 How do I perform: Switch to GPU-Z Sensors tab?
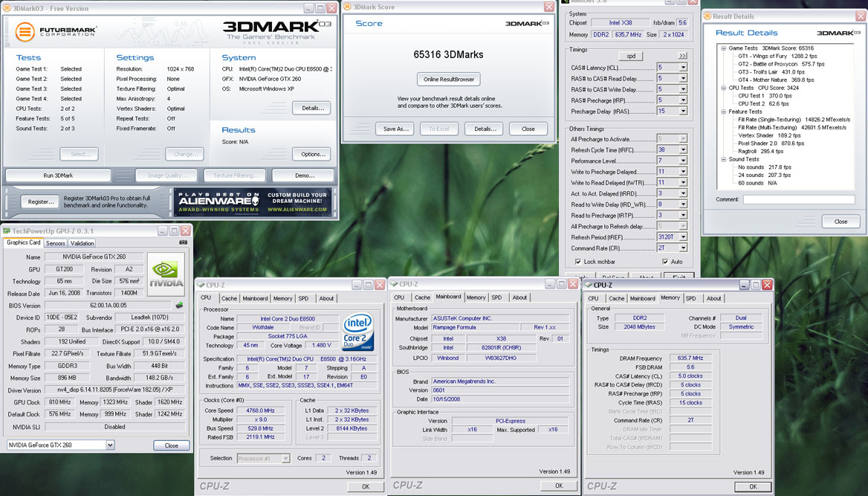[x=55, y=243]
